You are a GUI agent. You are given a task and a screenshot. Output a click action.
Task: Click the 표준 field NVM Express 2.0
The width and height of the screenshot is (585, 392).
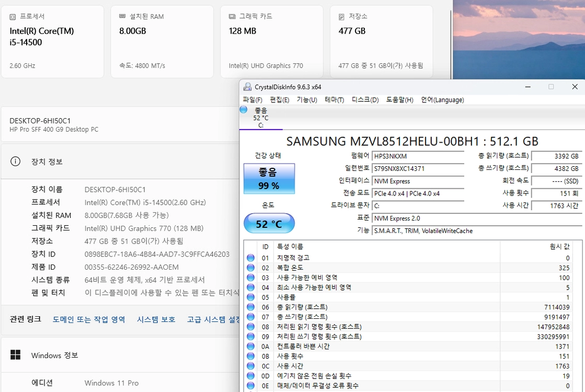tap(477, 218)
